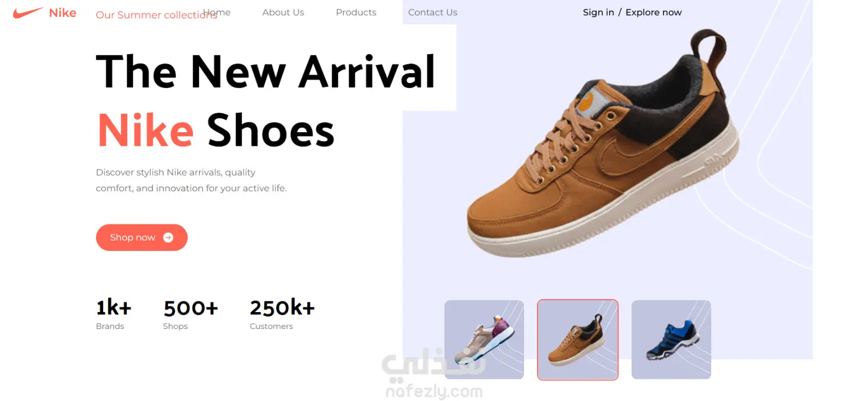
Task: Go to the About Us page
Action: point(283,12)
